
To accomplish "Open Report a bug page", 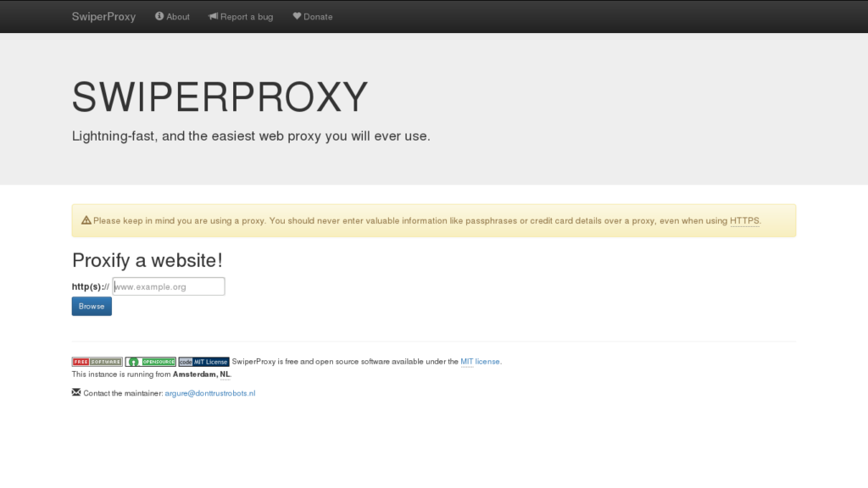I will (x=241, y=17).
